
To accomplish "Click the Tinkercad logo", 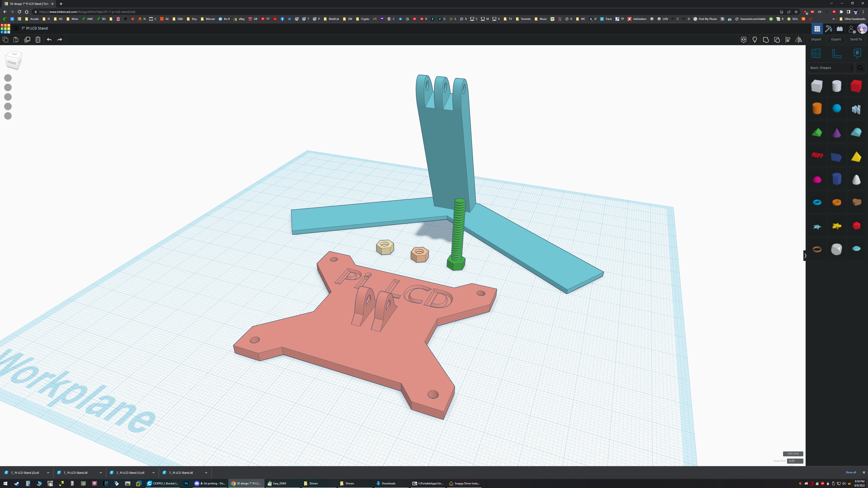I will tap(5, 29).
